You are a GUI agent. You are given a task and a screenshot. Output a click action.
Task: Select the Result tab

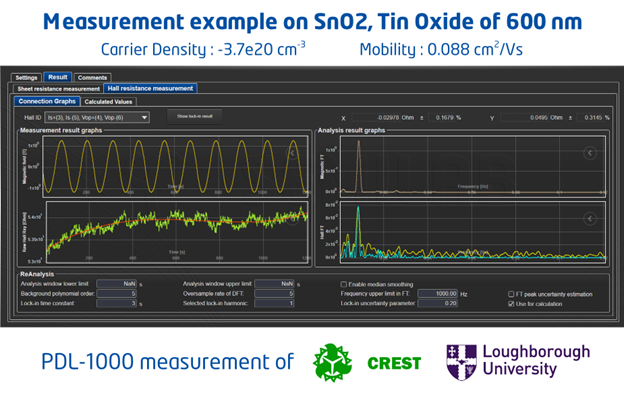(58, 77)
